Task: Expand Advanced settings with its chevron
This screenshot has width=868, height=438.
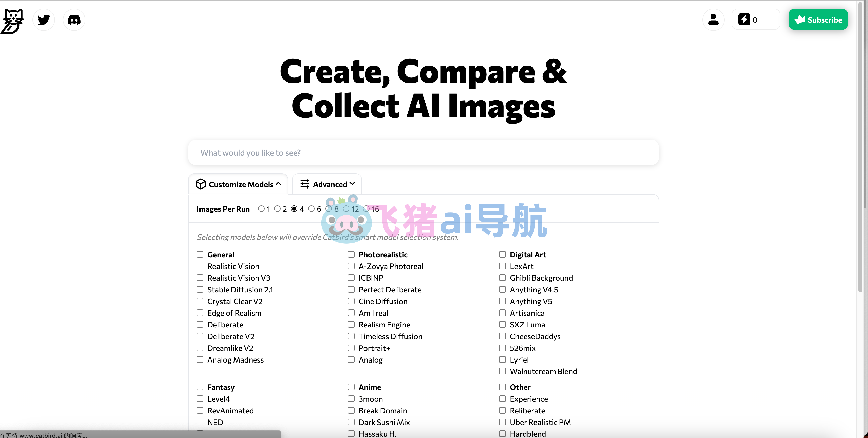Action: [x=353, y=184]
